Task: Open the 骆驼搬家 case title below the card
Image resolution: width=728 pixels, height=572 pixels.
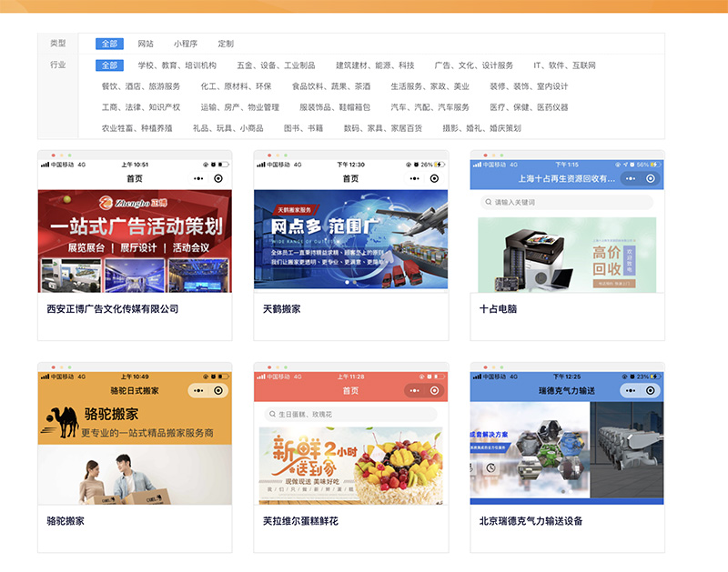Action: pyautogui.click(x=66, y=521)
